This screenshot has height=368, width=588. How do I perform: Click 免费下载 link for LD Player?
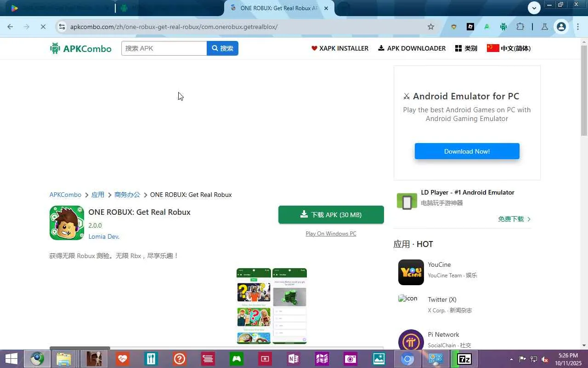(514, 219)
